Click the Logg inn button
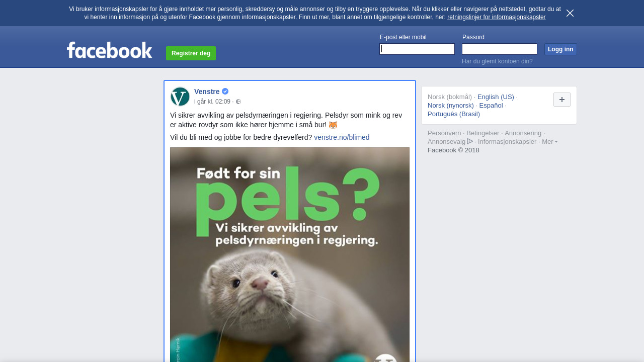The height and width of the screenshot is (362, 644). point(560,49)
